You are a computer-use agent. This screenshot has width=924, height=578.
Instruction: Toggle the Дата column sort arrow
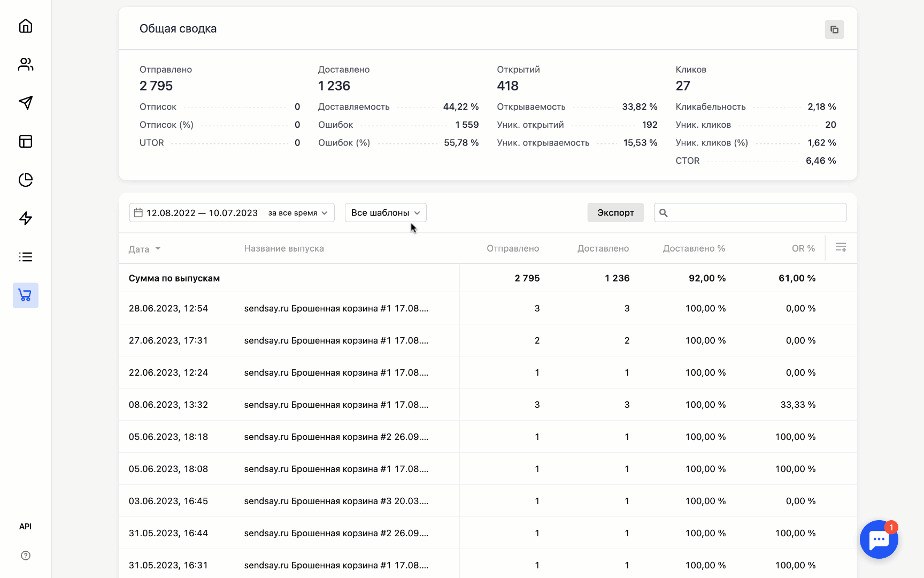tap(158, 248)
